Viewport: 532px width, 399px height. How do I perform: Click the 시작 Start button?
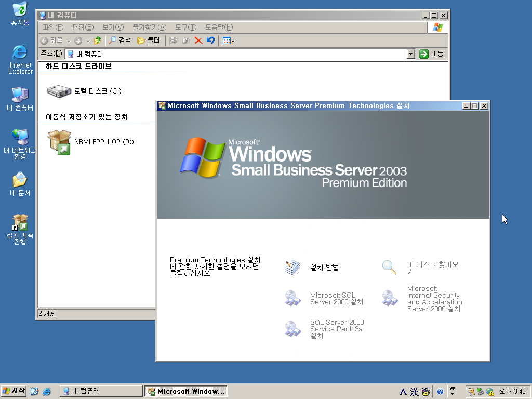14,391
